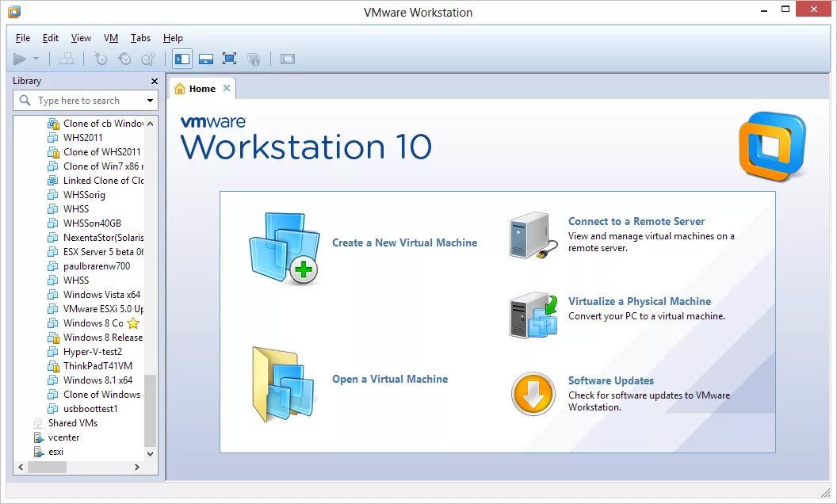The height and width of the screenshot is (504, 837).
Task: Toggle the Library sidebar visibility button
Action: coord(182,59)
